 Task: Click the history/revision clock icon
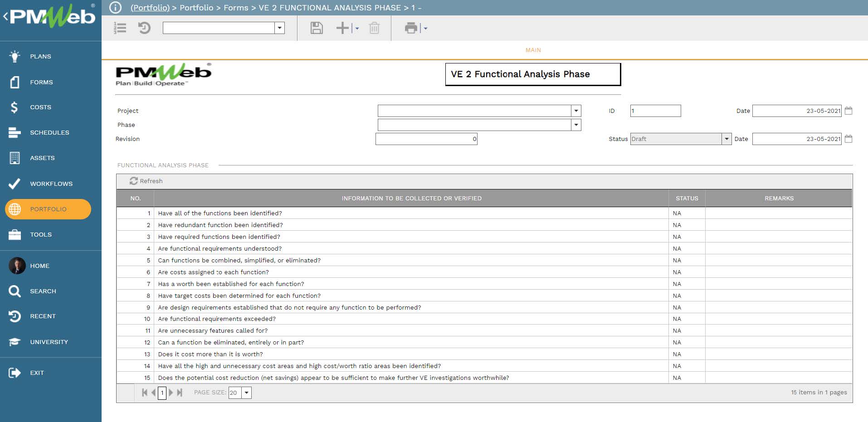(x=144, y=28)
